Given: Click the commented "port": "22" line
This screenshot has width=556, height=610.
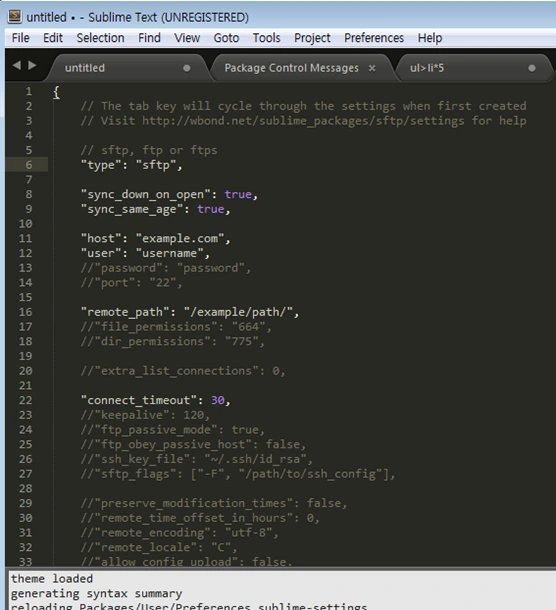Looking at the screenshot, I should pos(132,283).
